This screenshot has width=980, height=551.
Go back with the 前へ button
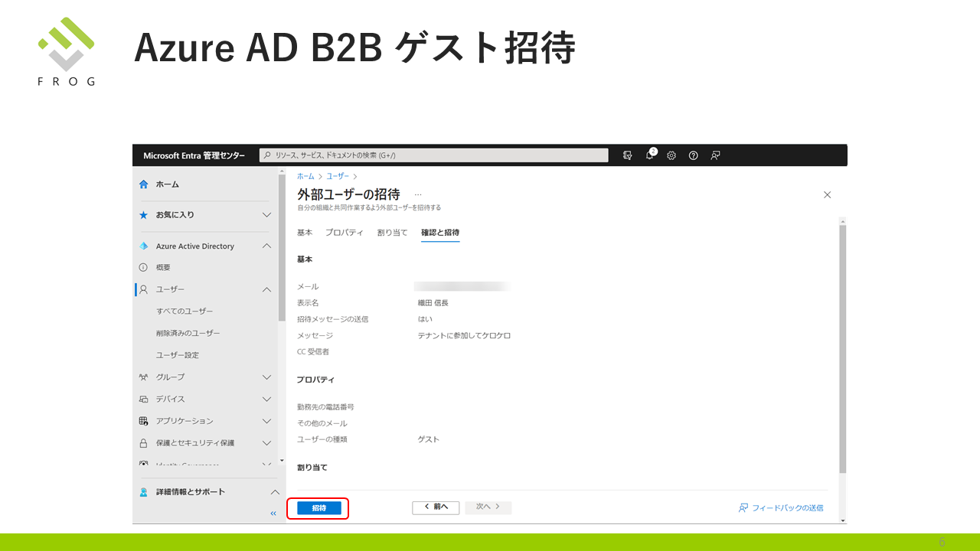click(x=436, y=507)
